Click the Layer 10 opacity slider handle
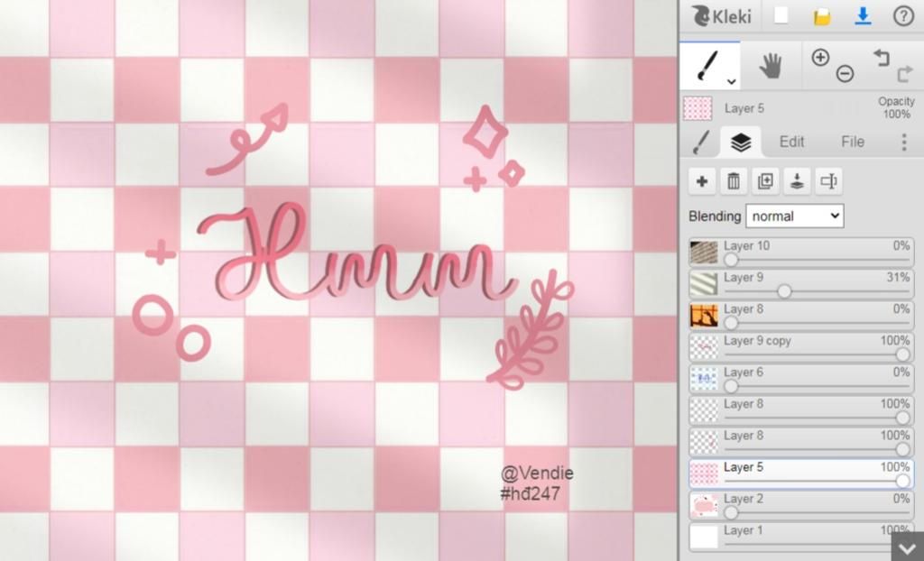The image size is (924, 561). [731, 260]
